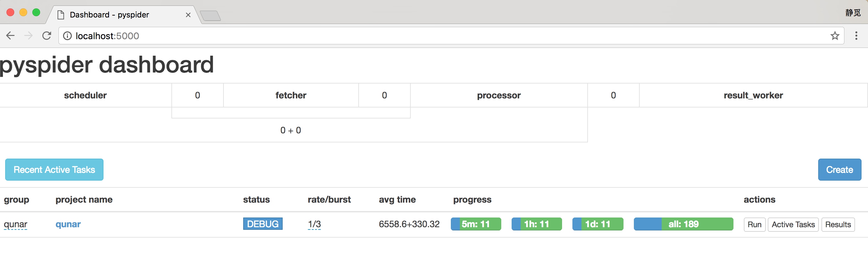868x257 pixels.
Task: Bookmark page with the star icon
Action: pos(835,36)
